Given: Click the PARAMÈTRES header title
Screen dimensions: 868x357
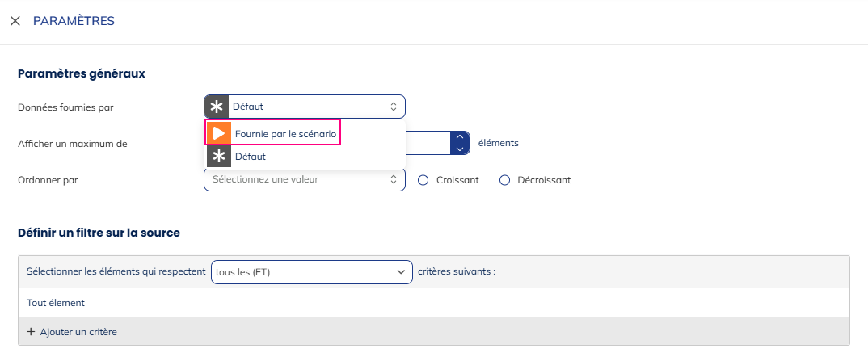Looking at the screenshot, I should pyautogui.click(x=74, y=21).
